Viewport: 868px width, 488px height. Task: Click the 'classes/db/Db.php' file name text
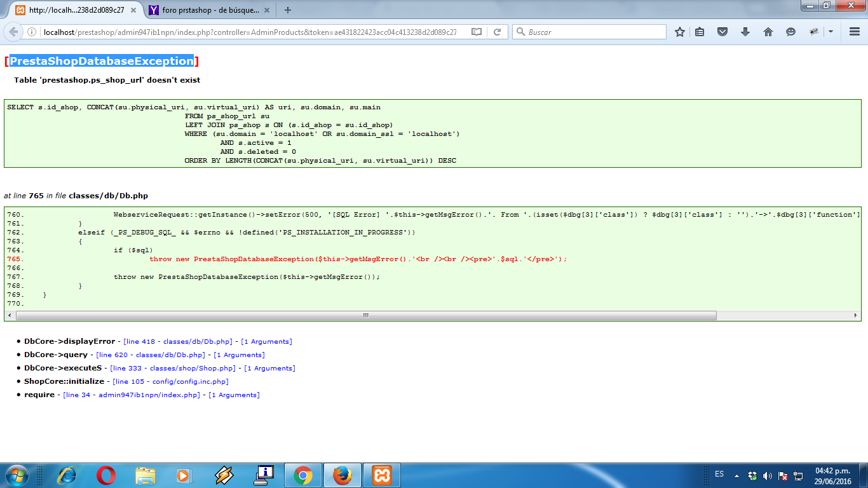[x=109, y=196]
